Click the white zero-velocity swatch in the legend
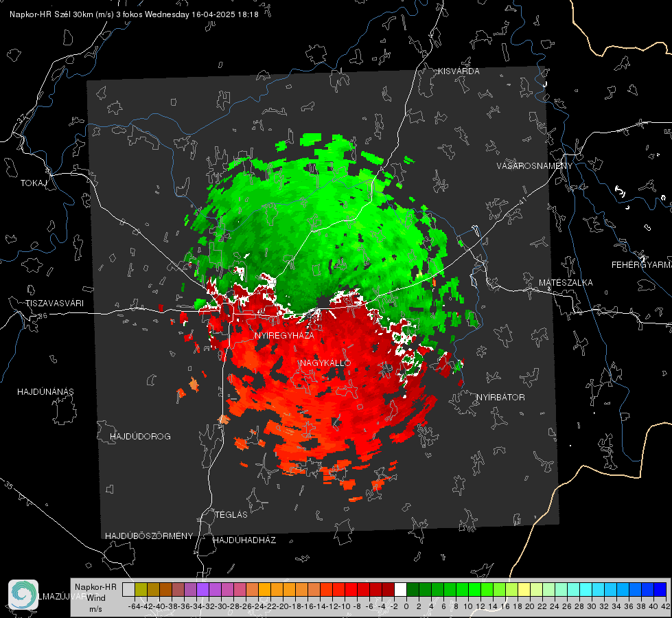 click(400, 589)
